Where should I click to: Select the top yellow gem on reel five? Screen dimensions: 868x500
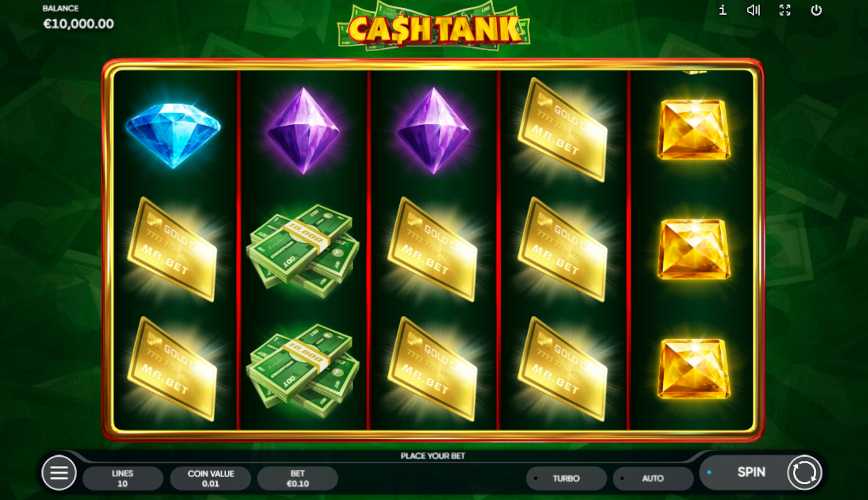coord(693,130)
